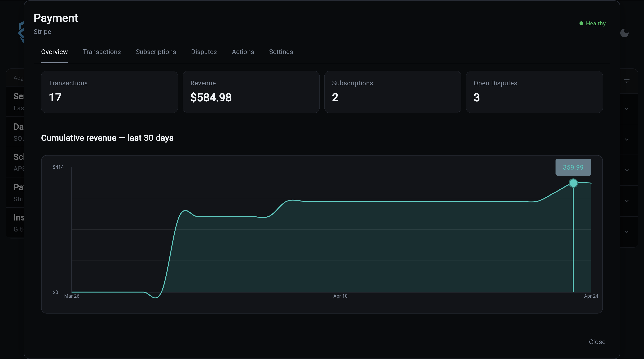Click the Revenue $584.98 card
The image size is (644, 359).
pyautogui.click(x=251, y=92)
